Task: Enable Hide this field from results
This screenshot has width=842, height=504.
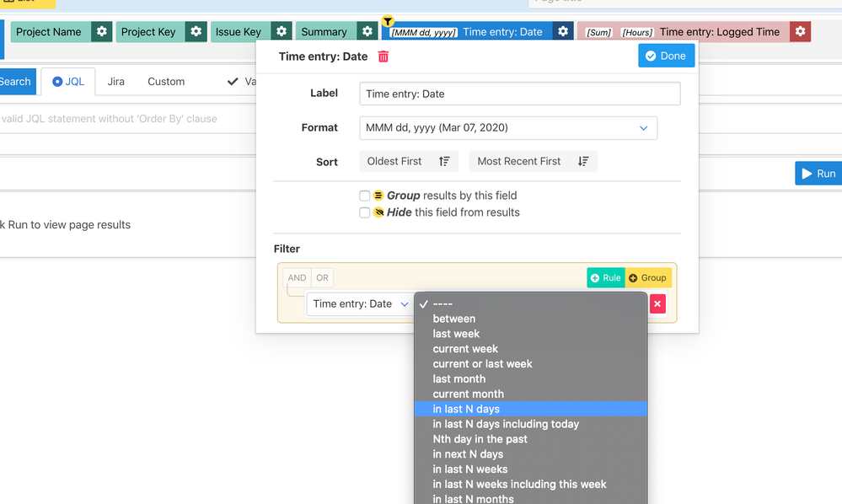Action: [x=365, y=212]
